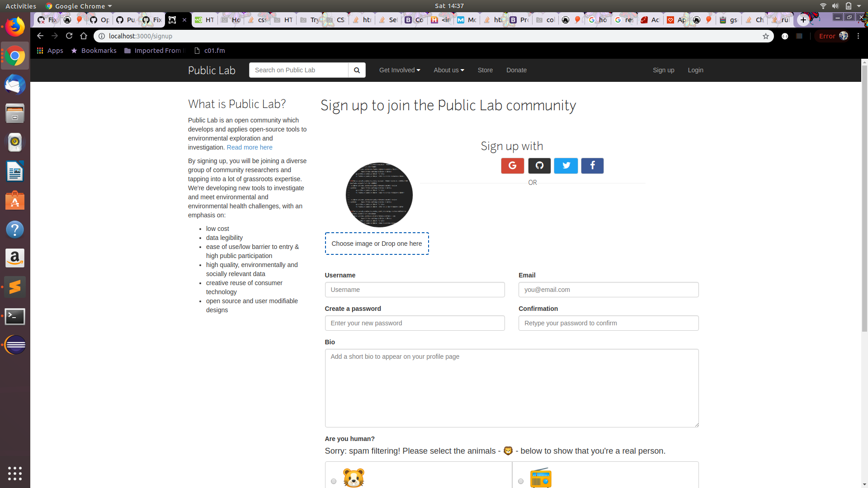Open Chrome's three-dot menu

(x=858, y=36)
